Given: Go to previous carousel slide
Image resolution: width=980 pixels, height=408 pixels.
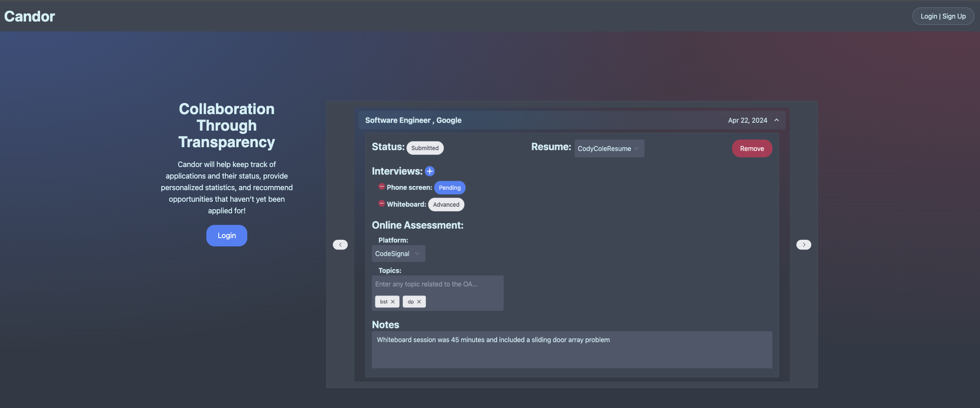Looking at the screenshot, I should click(x=340, y=245).
